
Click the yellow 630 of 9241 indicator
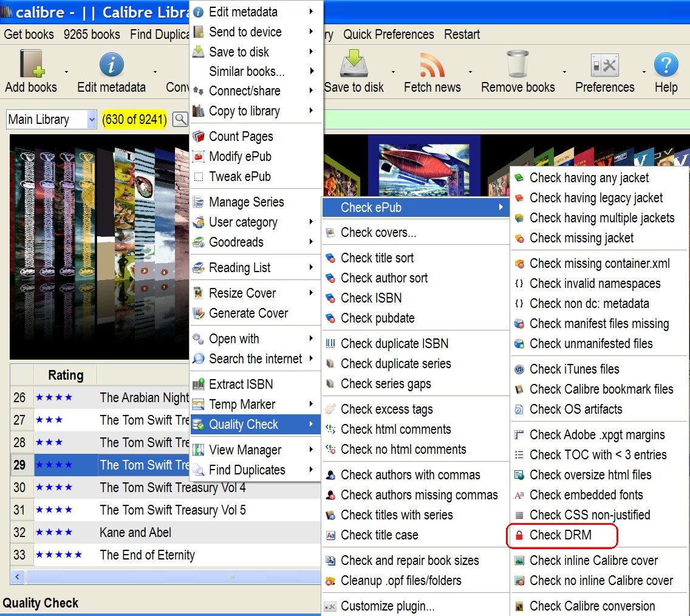point(134,119)
